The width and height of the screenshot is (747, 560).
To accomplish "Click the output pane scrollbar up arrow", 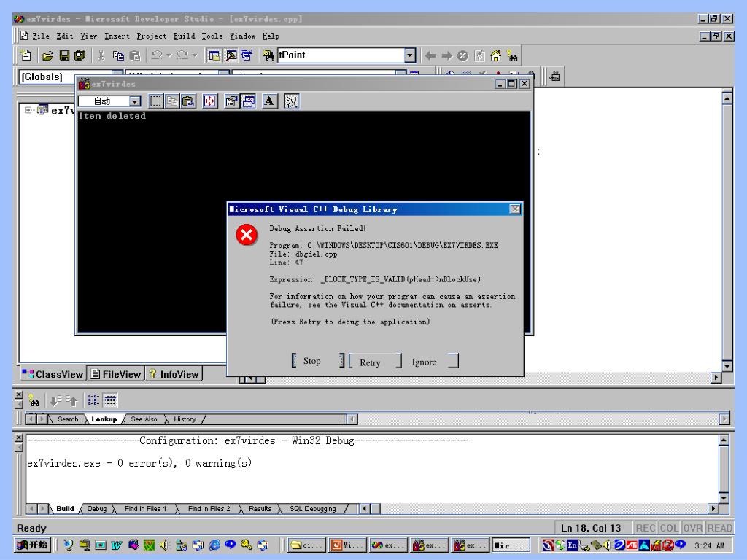I will pyautogui.click(x=724, y=440).
